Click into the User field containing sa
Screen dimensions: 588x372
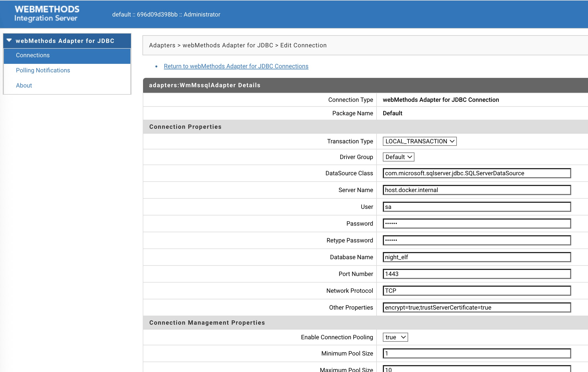click(477, 207)
